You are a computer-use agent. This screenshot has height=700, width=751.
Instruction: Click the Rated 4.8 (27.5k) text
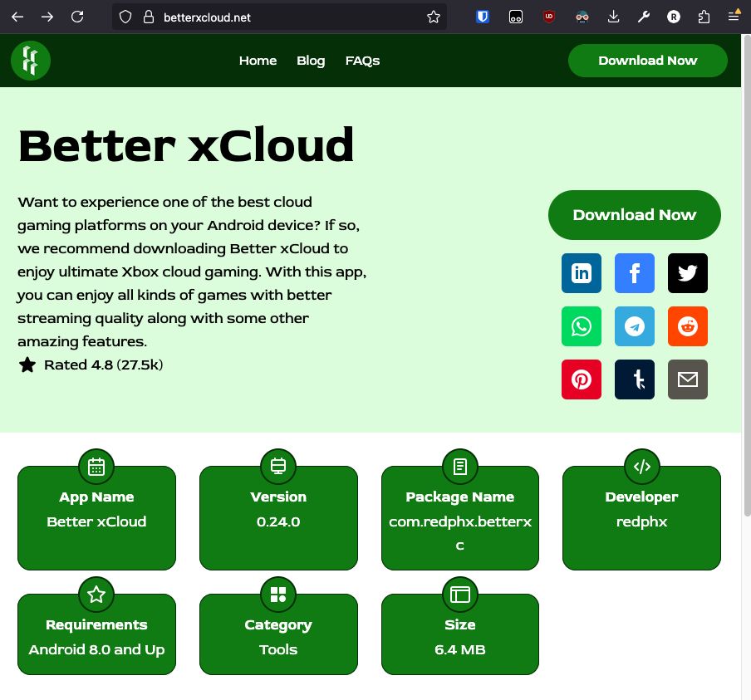104,365
